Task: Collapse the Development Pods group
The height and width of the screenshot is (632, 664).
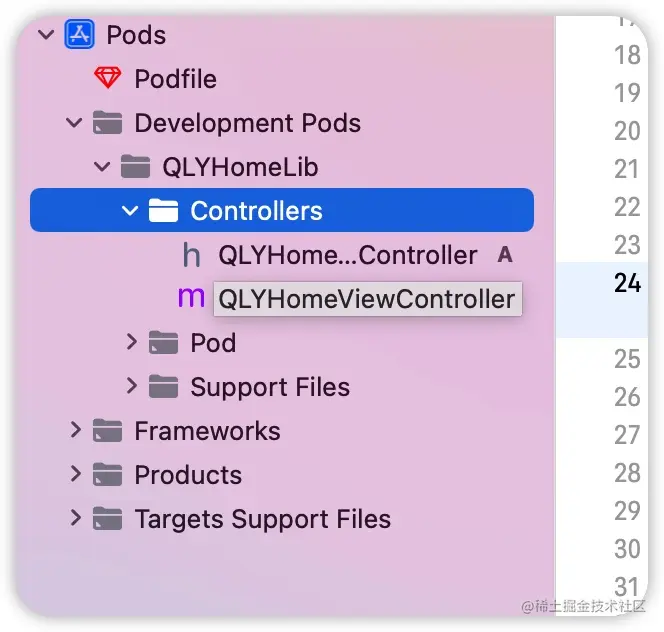Action: pyautogui.click(x=74, y=122)
